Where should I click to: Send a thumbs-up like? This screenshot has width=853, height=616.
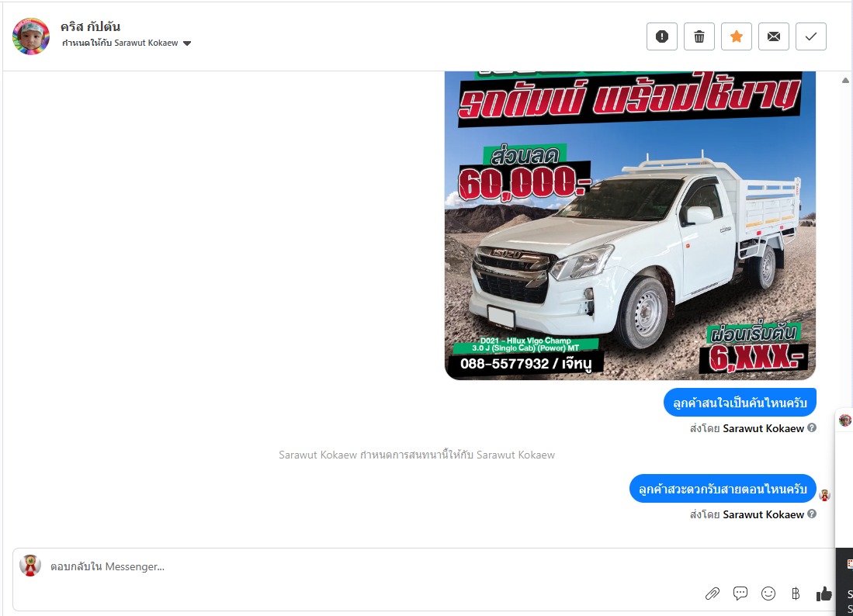tap(824, 594)
